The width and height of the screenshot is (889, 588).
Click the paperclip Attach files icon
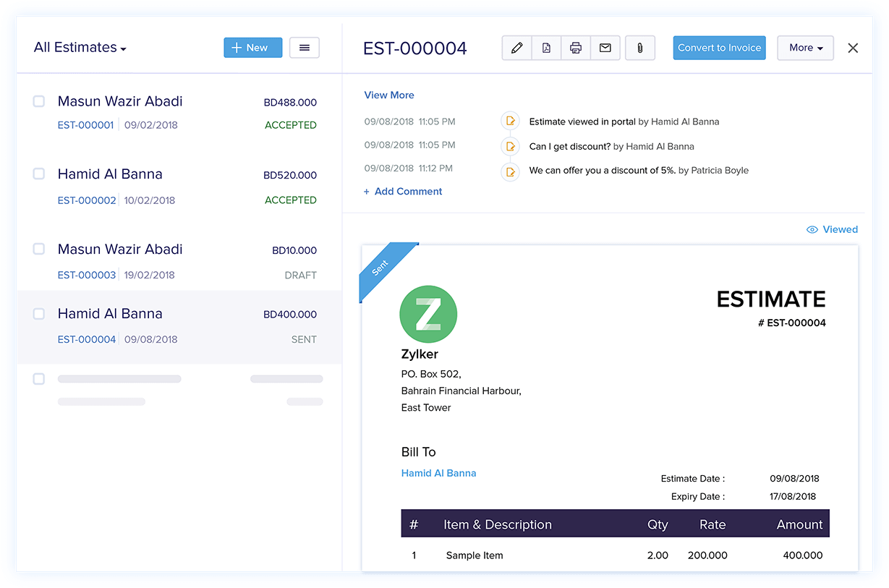coord(640,48)
